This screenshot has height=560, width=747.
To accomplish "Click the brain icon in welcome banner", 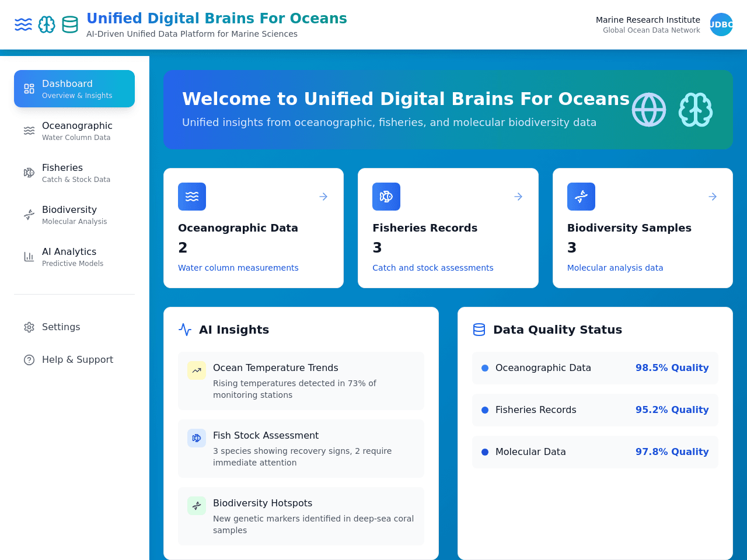I will coord(696,110).
